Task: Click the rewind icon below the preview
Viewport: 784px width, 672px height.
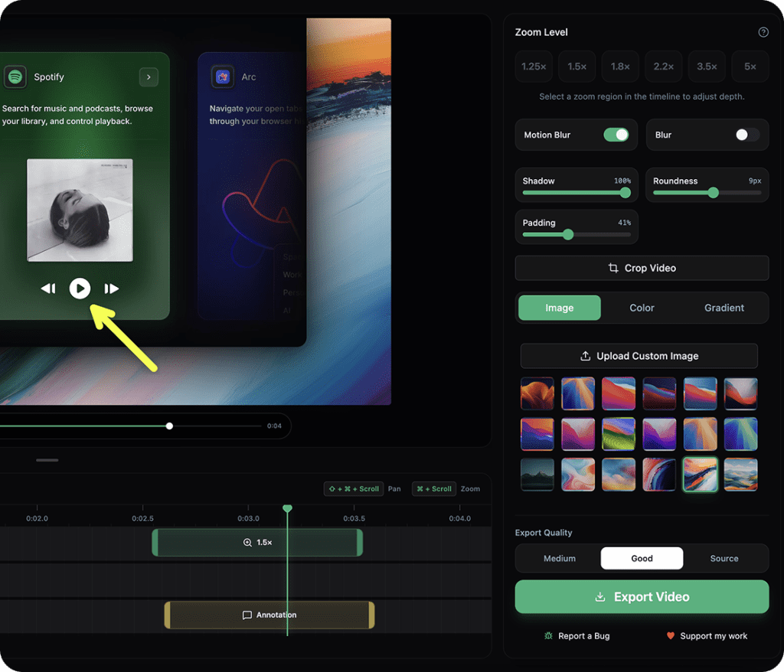Action: 48,289
